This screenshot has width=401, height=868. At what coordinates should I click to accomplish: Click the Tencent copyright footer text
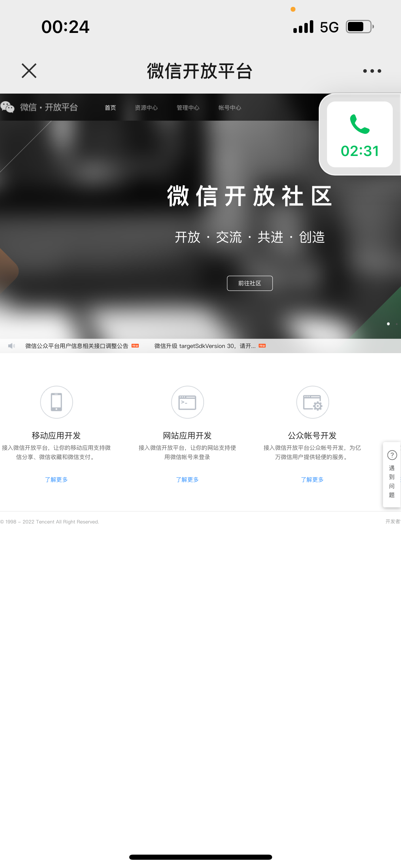point(50,522)
